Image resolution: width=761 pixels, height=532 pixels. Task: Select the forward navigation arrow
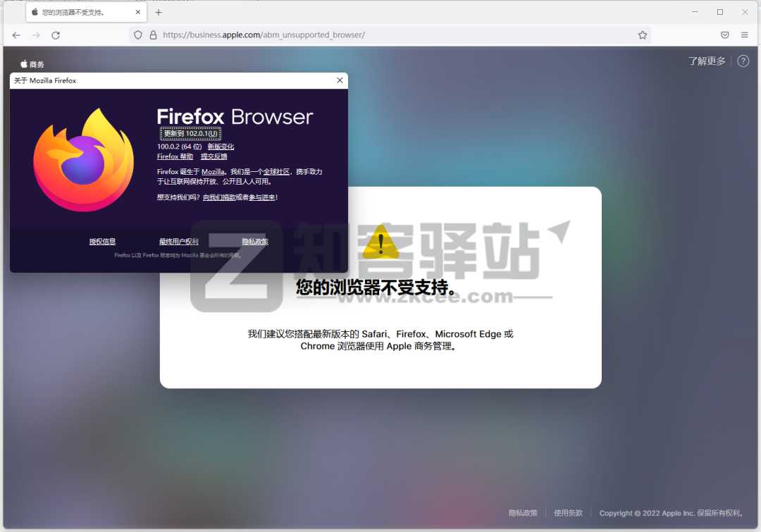36,35
